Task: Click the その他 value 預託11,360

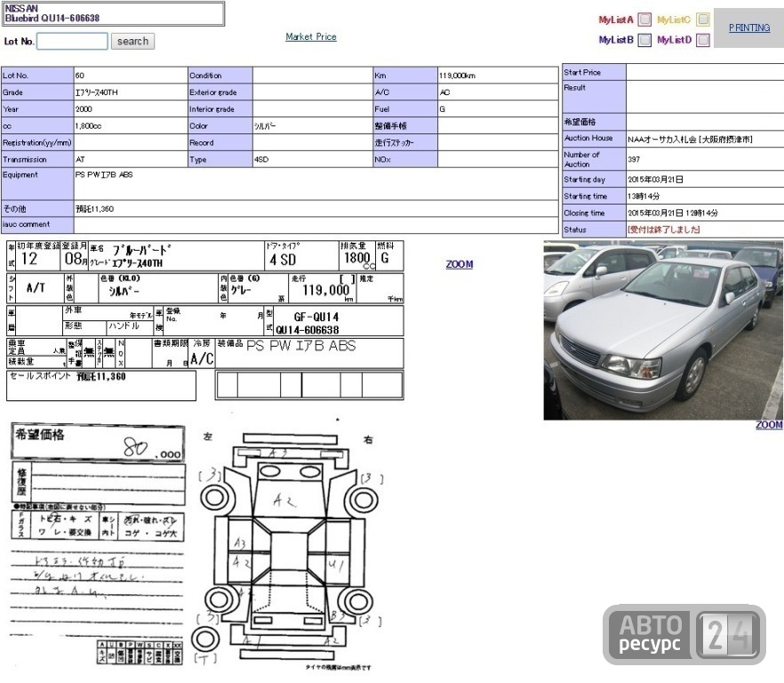Action: (94, 209)
